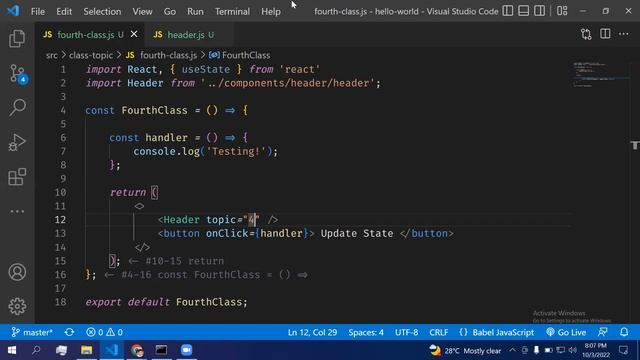The width and height of the screenshot is (640, 360).
Task: Open More Actions ellipsis in editor toolbar
Action: [x=624, y=34]
